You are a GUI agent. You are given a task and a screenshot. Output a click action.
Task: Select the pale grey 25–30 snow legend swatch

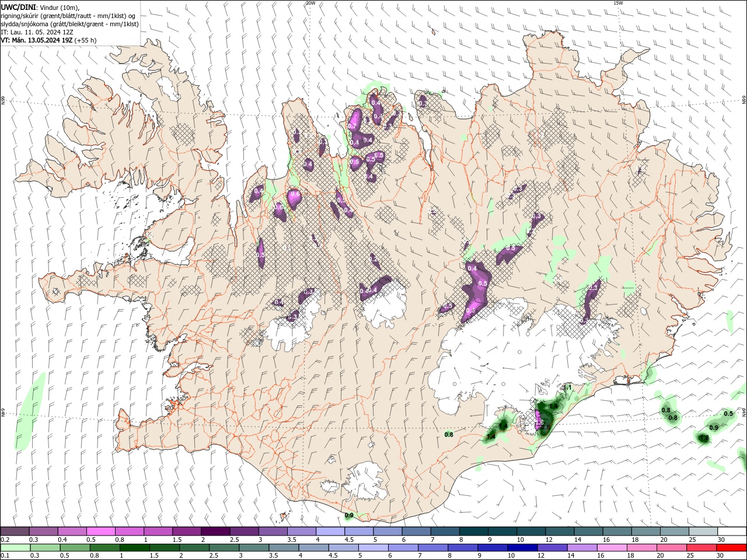click(x=703, y=531)
